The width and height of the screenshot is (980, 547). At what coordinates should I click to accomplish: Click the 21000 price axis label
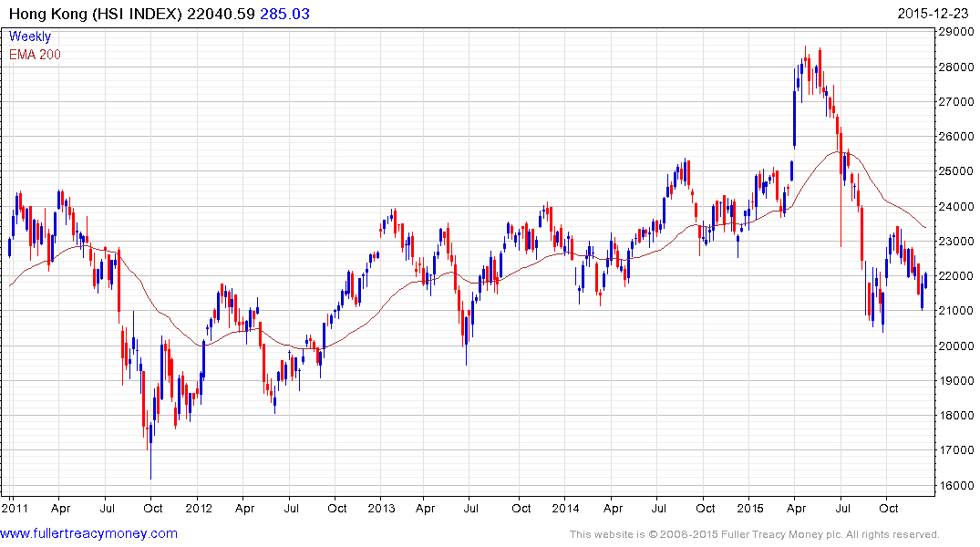tap(956, 310)
